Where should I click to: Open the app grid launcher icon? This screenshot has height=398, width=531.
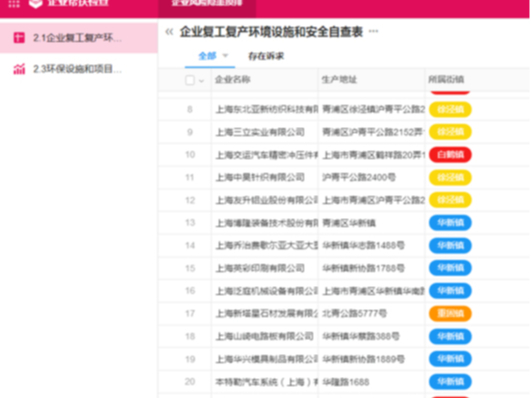tap(14, 3)
